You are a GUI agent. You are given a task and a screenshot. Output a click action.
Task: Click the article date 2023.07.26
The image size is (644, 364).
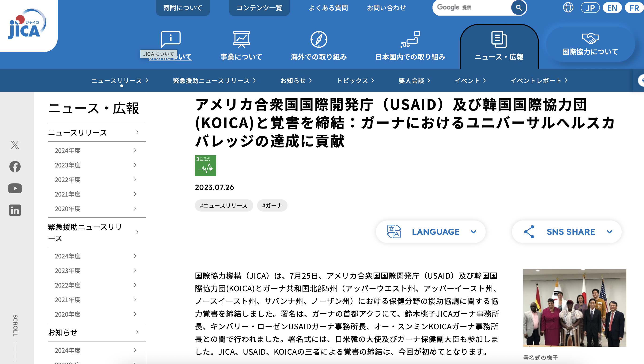point(214,187)
